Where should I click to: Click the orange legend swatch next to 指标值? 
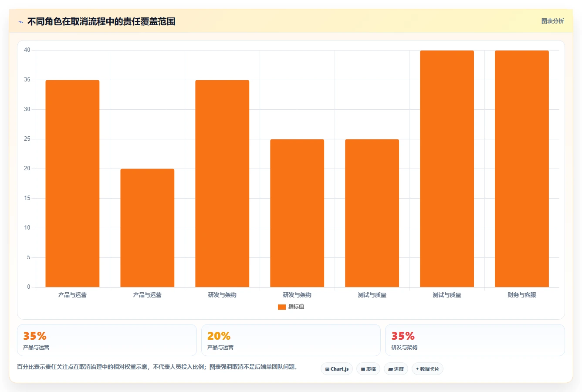click(282, 307)
